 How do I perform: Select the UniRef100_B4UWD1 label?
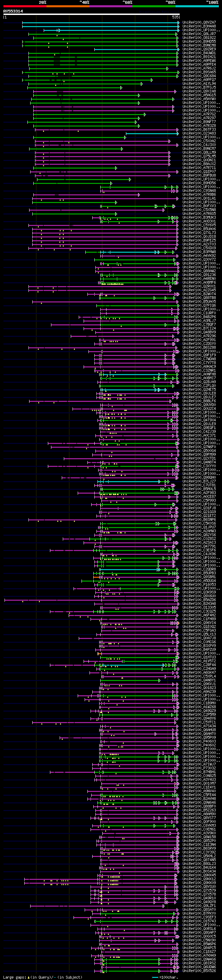coord(199,53)
